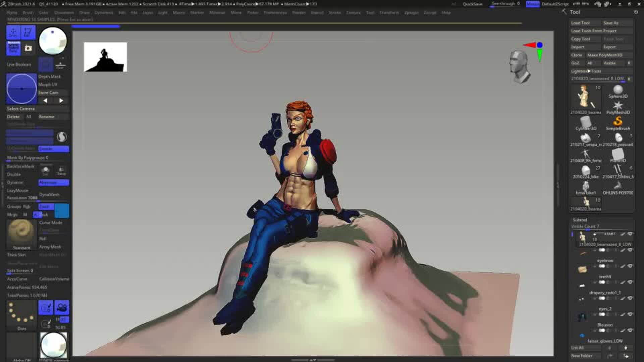Open the Render menu
The image size is (644, 362).
pos(299,12)
